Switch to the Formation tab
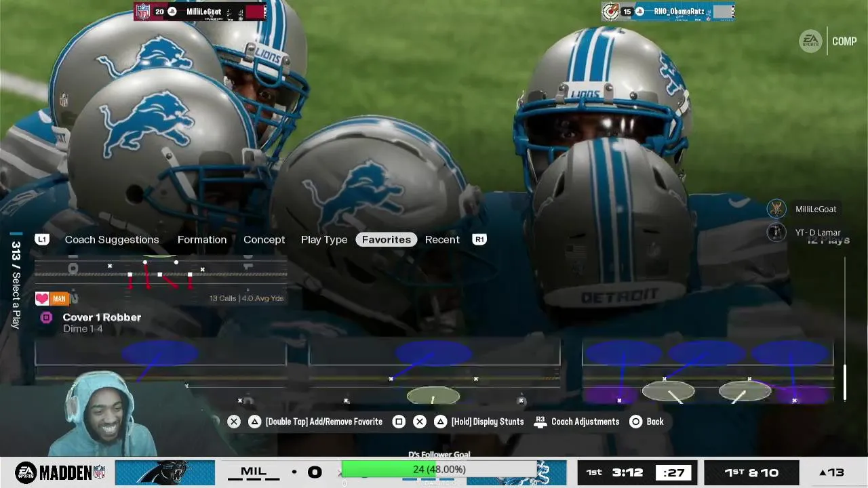The width and height of the screenshot is (868, 488). click(202, 239)
